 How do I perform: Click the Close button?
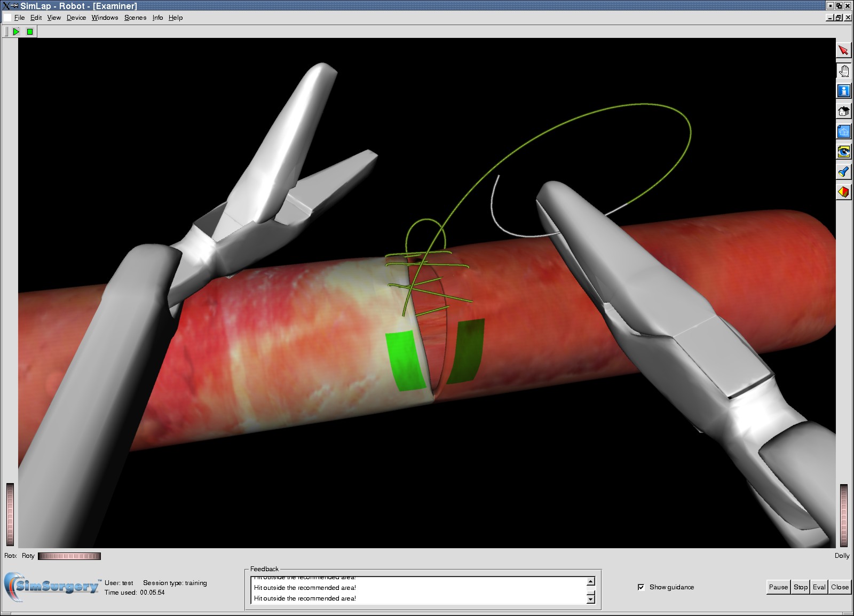(840, 587)
